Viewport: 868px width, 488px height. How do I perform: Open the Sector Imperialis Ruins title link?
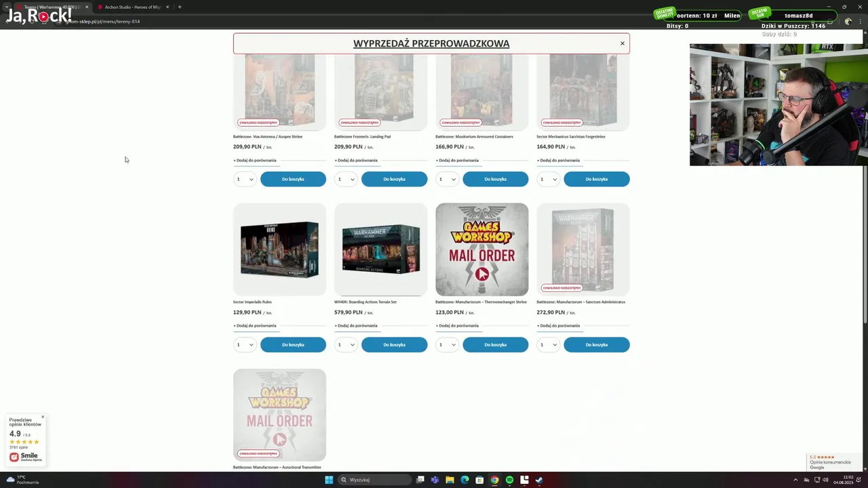click(252, 302)
